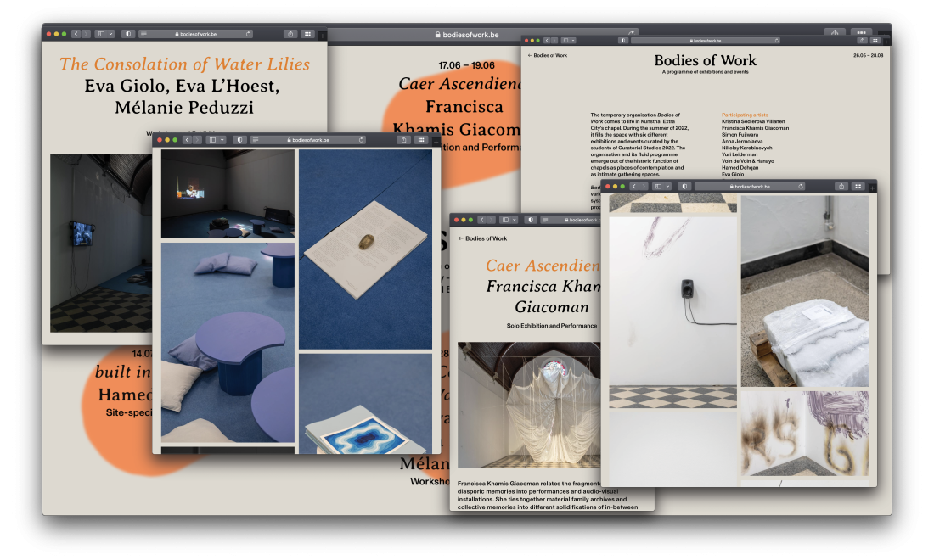
Task: Open Share in blue cushions photo window
Action: tap(404, 140)
